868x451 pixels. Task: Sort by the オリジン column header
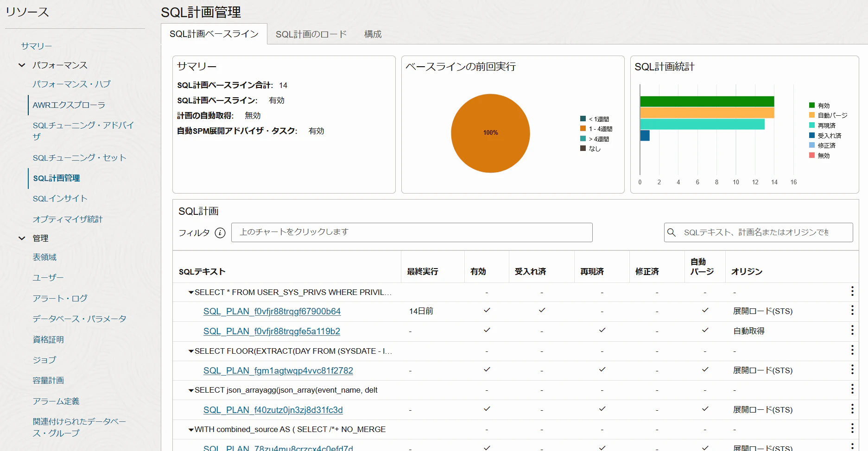tap(747, 272)
